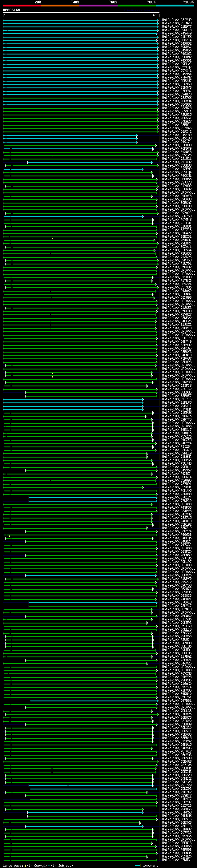Select label UniRef100_A5VZ76
Screen dimensions: 197x868
pos(177,436)
